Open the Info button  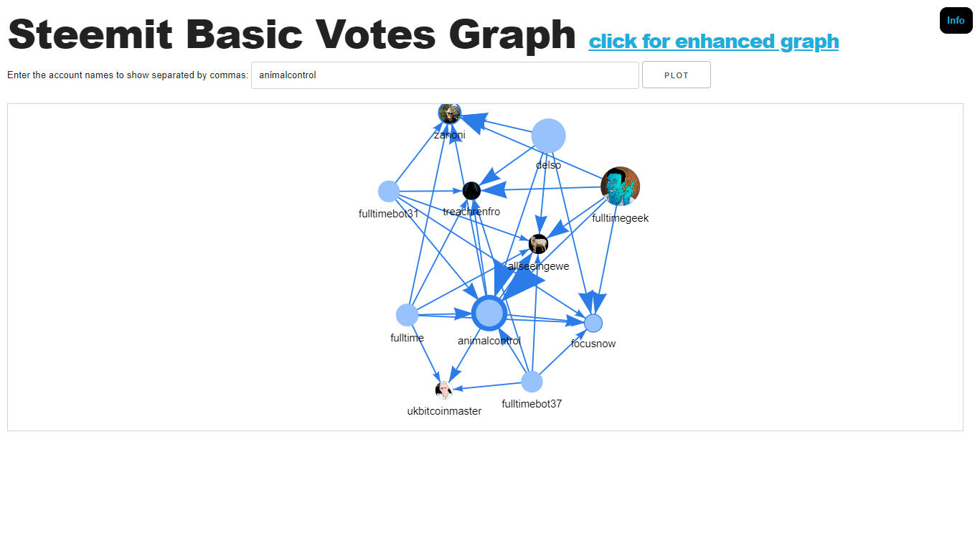(x=956, y=20)
